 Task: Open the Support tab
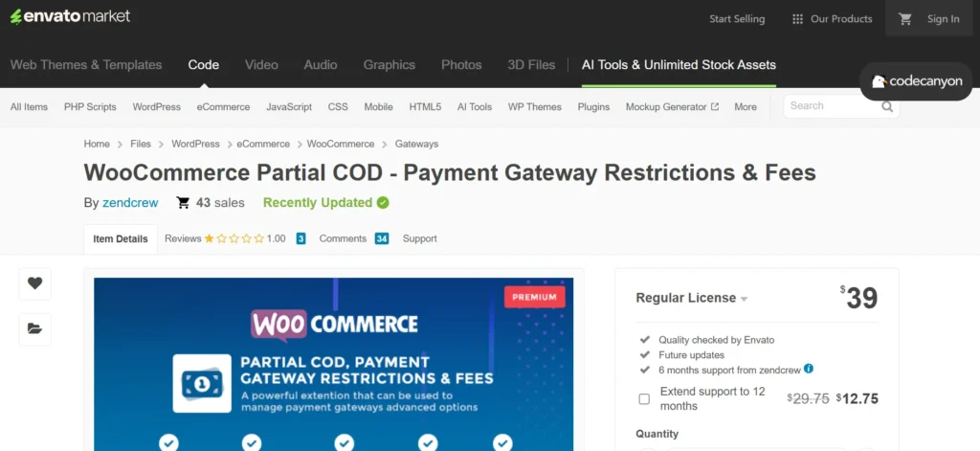point(419,238)
